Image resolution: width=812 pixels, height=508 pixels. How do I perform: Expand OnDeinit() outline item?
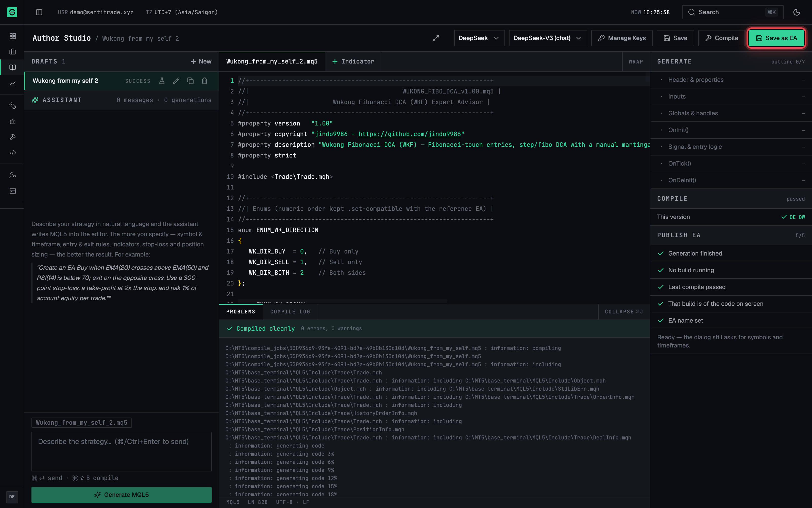point(731,180)
